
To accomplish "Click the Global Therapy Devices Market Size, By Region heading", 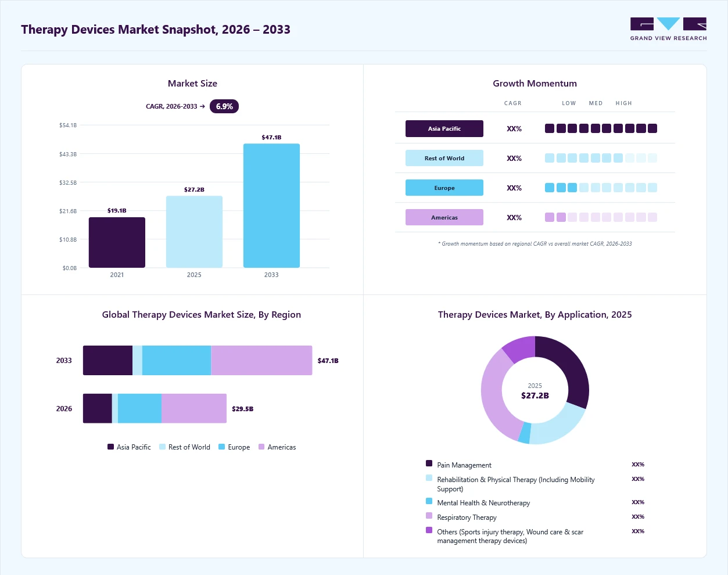I will 202,315.
